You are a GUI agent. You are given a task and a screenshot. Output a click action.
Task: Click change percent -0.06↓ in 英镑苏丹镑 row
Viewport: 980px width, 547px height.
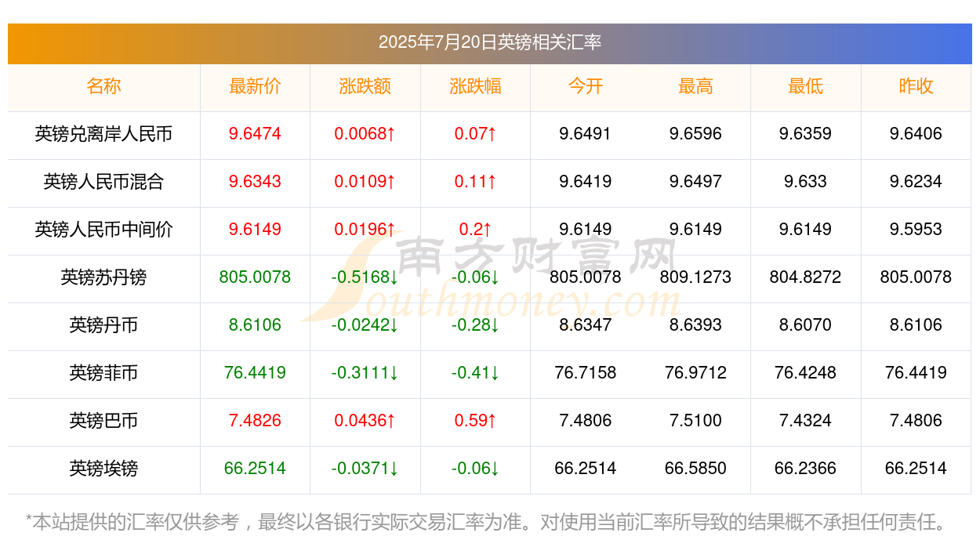tap(475, 277)
